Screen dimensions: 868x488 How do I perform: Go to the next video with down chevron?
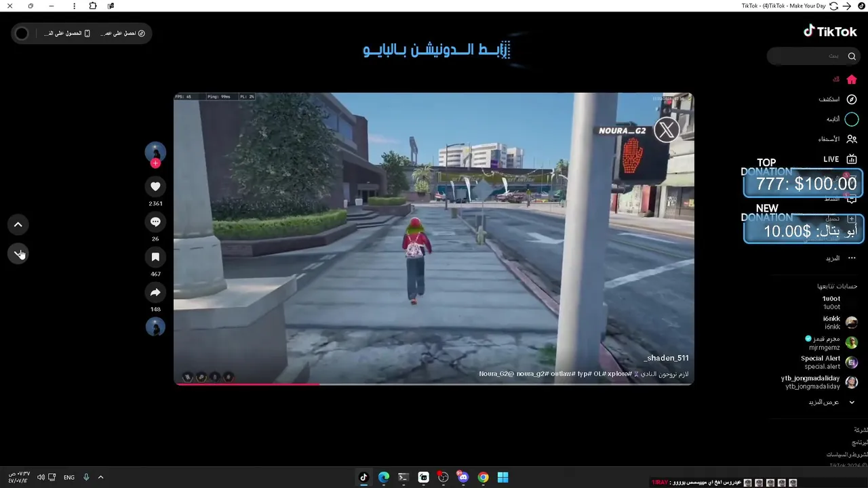click(x=18, y=253)
